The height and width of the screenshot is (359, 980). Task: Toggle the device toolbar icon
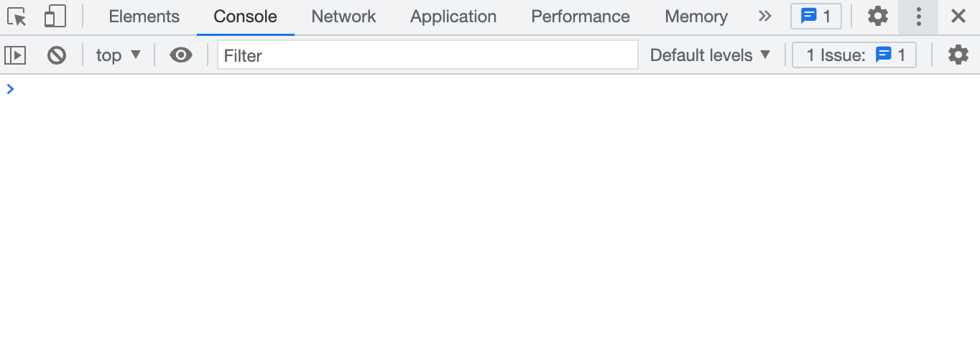(55, 17)
